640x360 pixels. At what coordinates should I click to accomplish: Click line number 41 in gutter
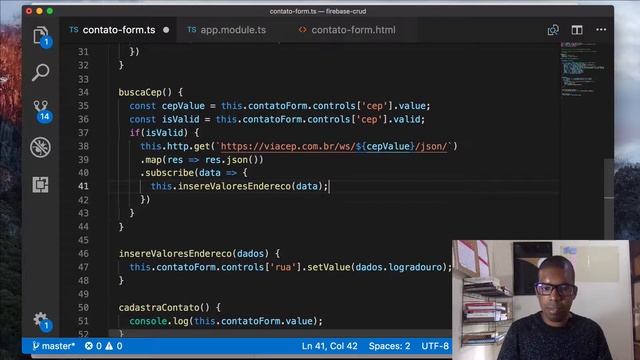(x=83, y=186)
